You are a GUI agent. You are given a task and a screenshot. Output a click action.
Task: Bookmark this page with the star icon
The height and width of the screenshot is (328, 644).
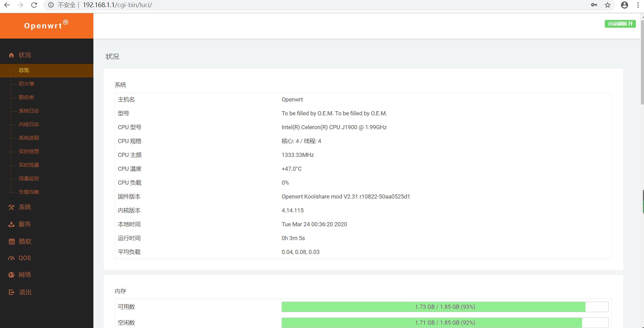608,5
